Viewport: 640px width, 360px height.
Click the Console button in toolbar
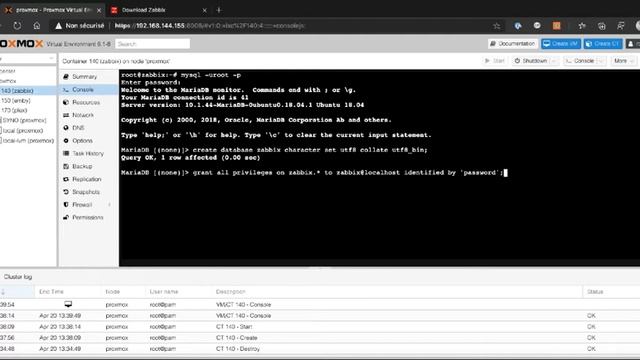(580, 61)
